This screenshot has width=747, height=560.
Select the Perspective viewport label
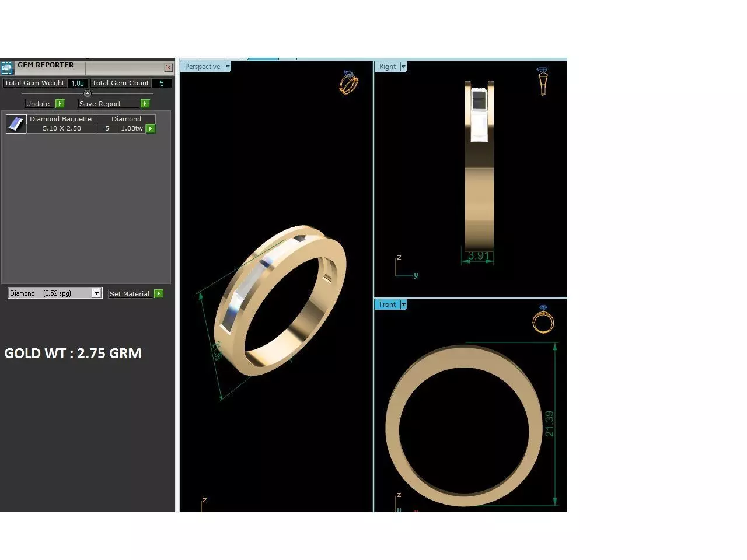pos(203,66)
